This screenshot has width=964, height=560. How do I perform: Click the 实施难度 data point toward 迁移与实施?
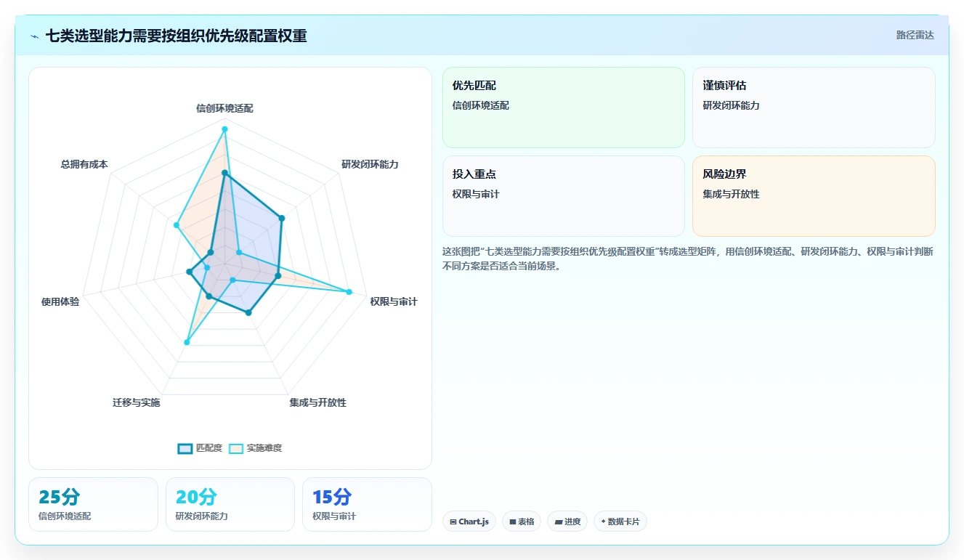click(x=187, y=342)
